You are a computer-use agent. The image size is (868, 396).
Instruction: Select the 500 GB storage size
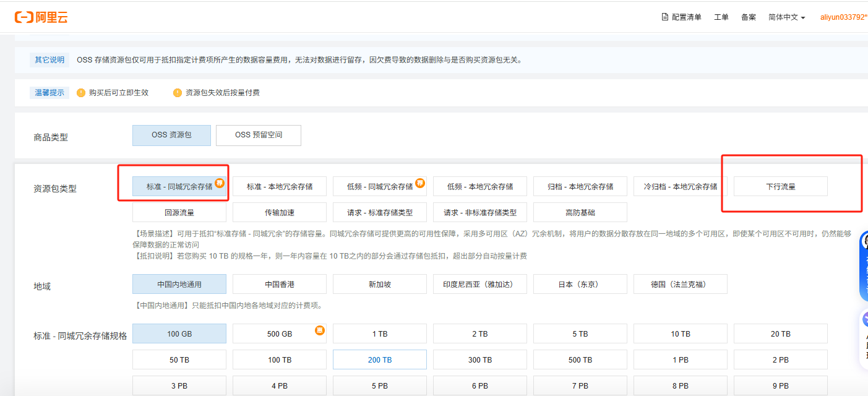coord(280,334)
